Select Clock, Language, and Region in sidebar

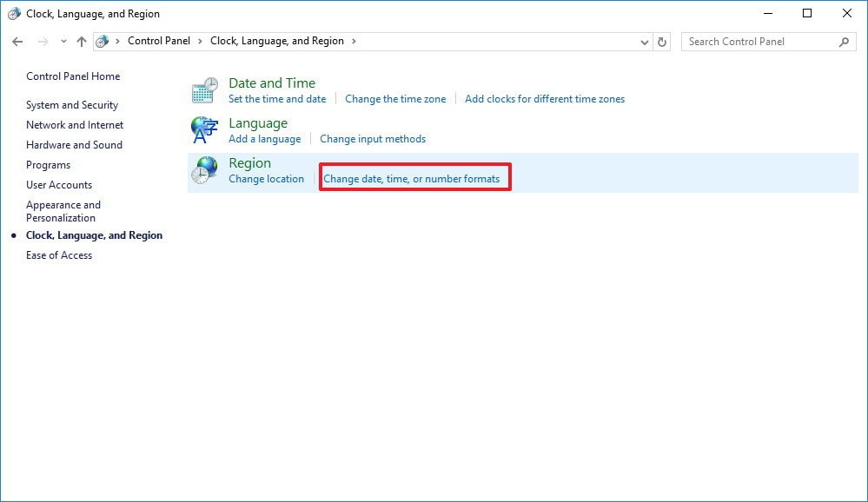(94, 235)
